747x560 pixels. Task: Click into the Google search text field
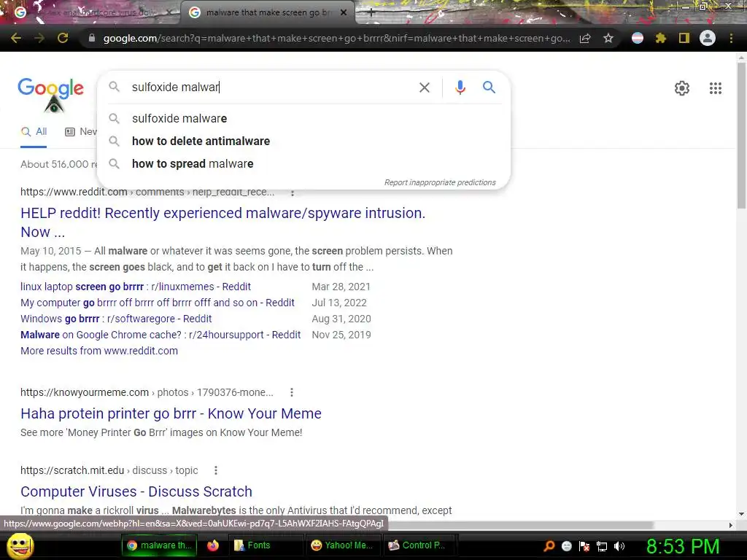click(x=271, y=87)
